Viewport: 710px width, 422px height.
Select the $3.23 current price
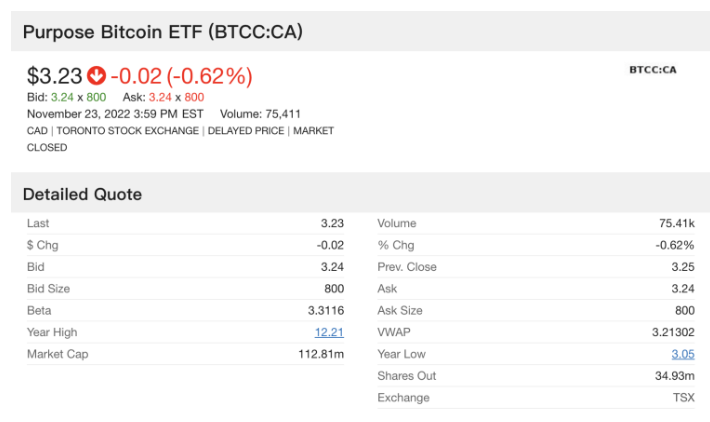54,76
